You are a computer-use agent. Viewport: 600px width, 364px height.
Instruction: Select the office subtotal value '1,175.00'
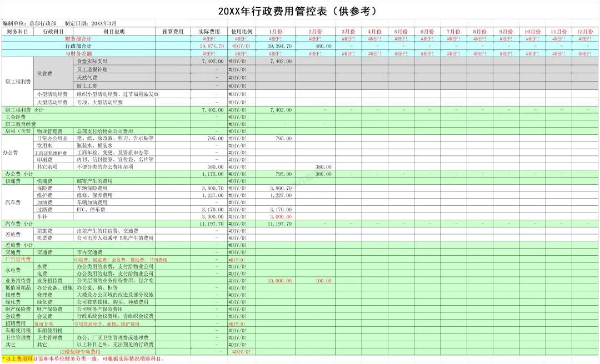(x=213, y=174)
